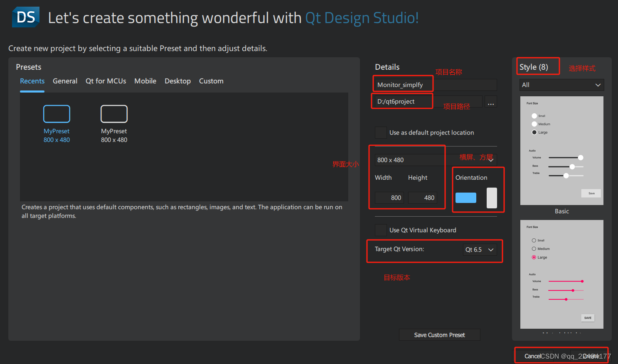Select the second style thumbnail with pink sliders
Viewport: 618px width, 364px height.
coord(562,274)
